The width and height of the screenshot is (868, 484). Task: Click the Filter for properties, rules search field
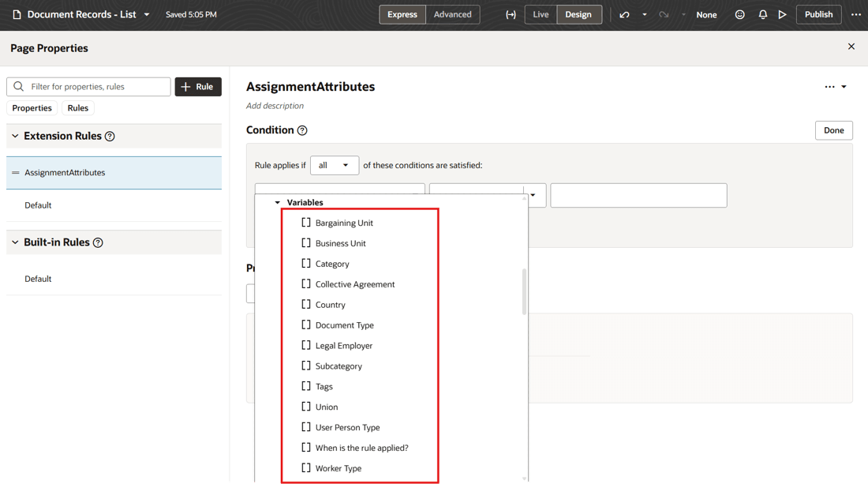tap(88, 86)
